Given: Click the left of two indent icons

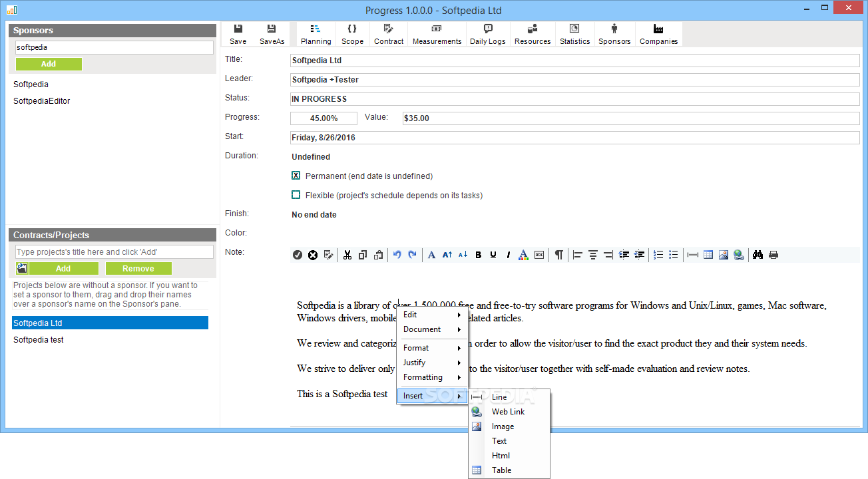Looking at the screenshot, I should (x=624, y=255).
